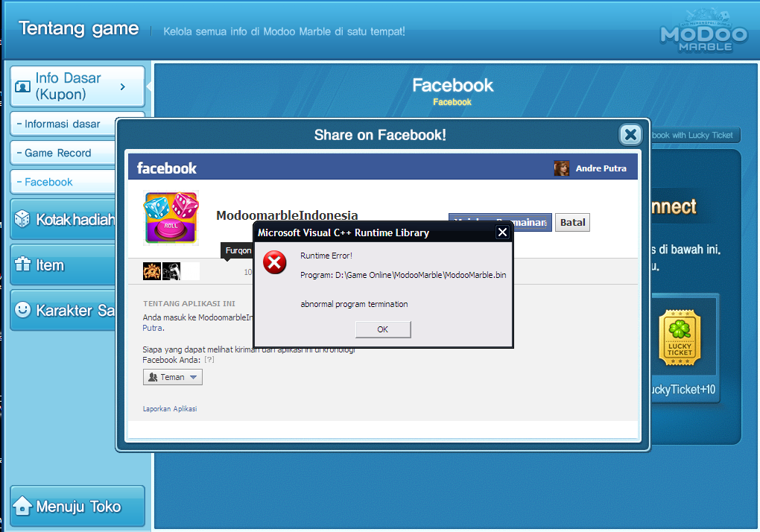
Task: Click the Menuju Toko button
Action: (77, 507)
